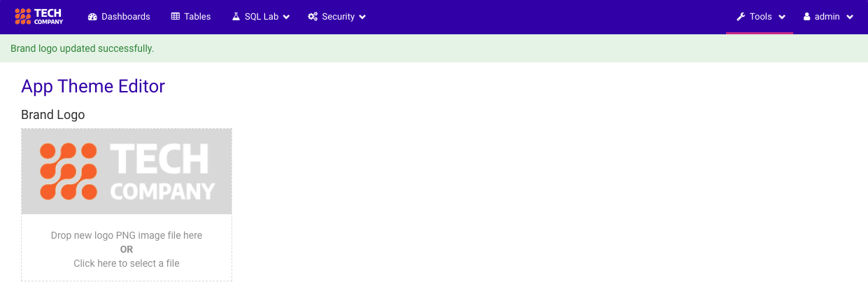Click the 'Drop new logo PNG image file here' text
The image size is (868, 301).
tap(127, 235)
